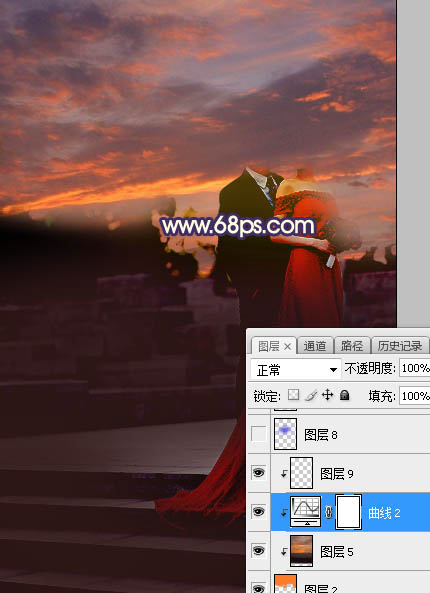Select layer name 图层 8
Viewport: 430px width, 593px height.
coord(321,435)
